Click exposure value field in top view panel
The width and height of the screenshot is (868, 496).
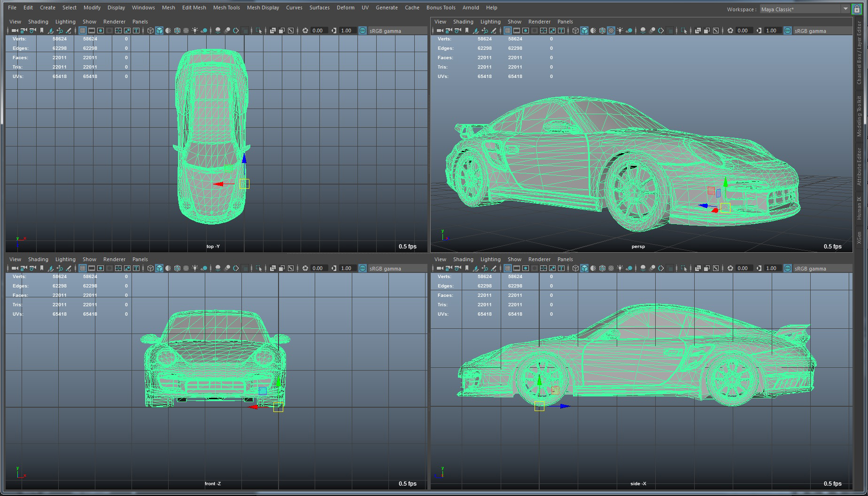tap(318, 31)
